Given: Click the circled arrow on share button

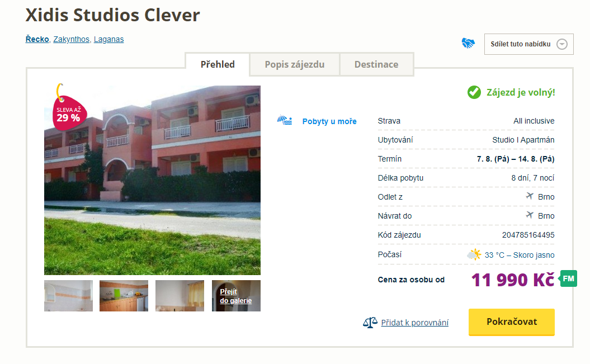Looking at the screenshot, I should click(562, 44).
